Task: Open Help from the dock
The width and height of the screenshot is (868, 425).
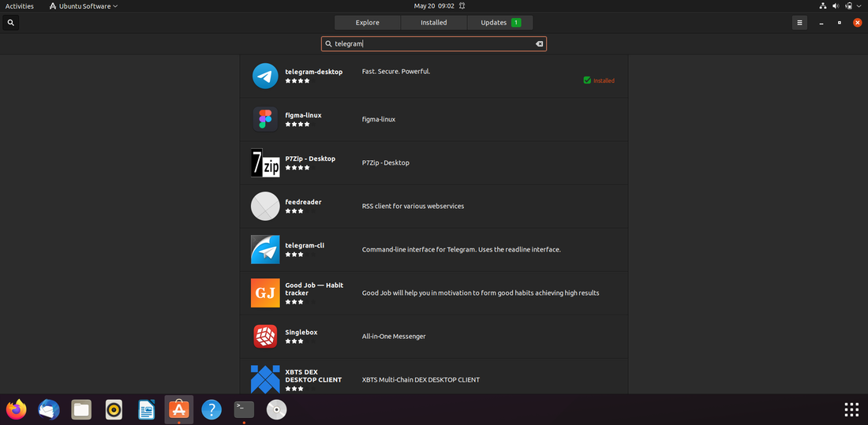Action: pyautogui.click(x=211, y=409)
